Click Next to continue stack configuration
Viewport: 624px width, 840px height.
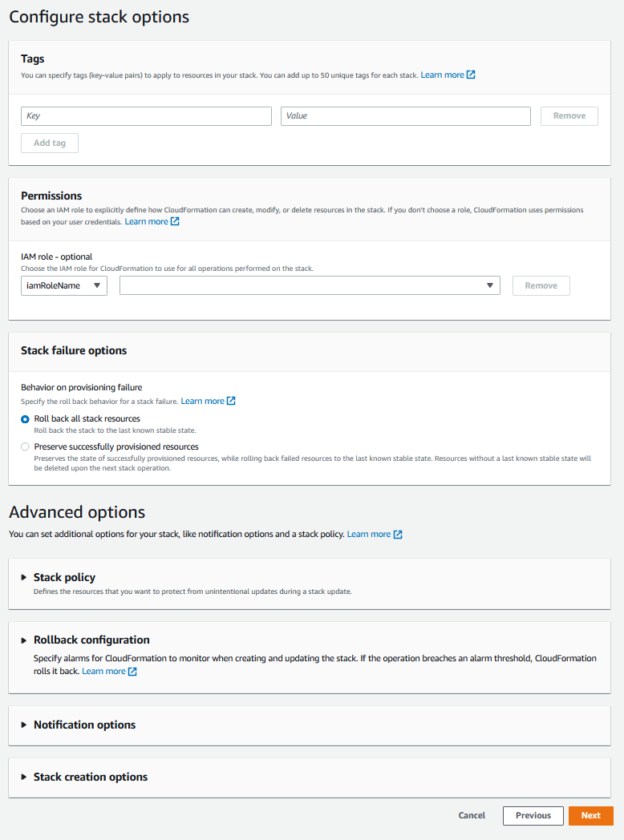pos(590,815)
